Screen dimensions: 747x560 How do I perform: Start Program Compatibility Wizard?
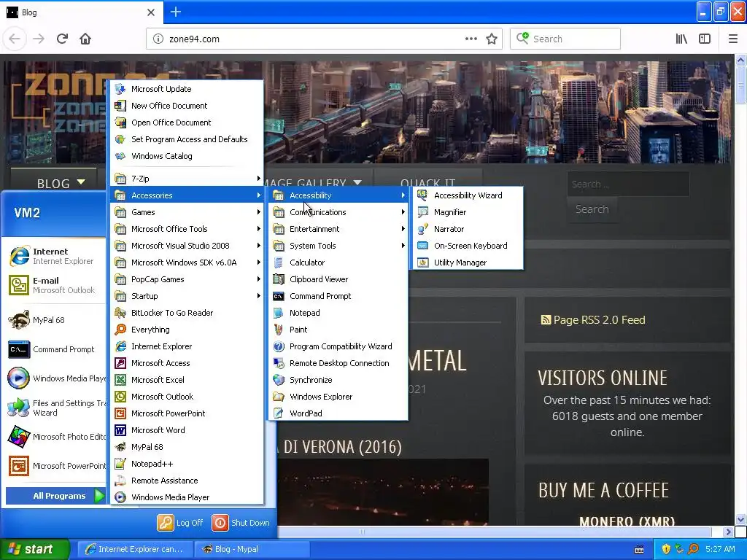338,346
